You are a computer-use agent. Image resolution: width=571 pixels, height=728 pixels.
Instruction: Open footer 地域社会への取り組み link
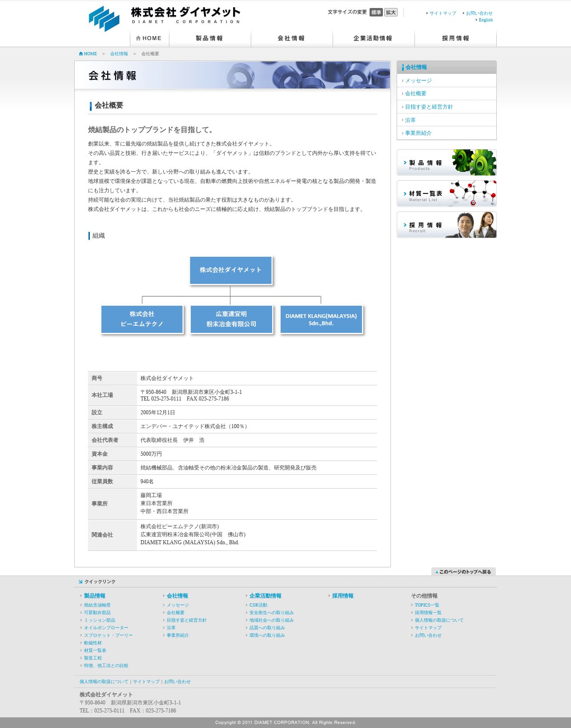point(272,620)
